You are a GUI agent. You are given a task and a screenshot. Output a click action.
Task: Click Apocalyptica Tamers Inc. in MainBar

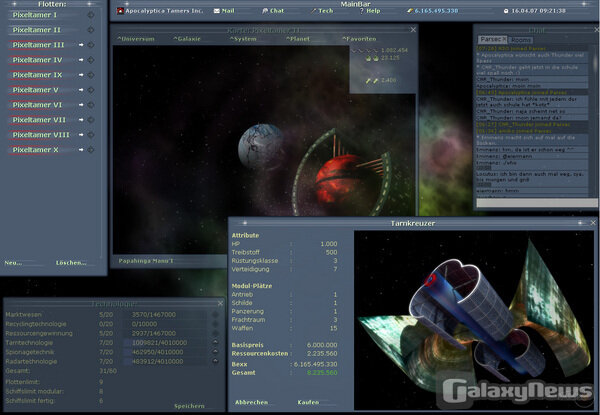click(164, 11)
